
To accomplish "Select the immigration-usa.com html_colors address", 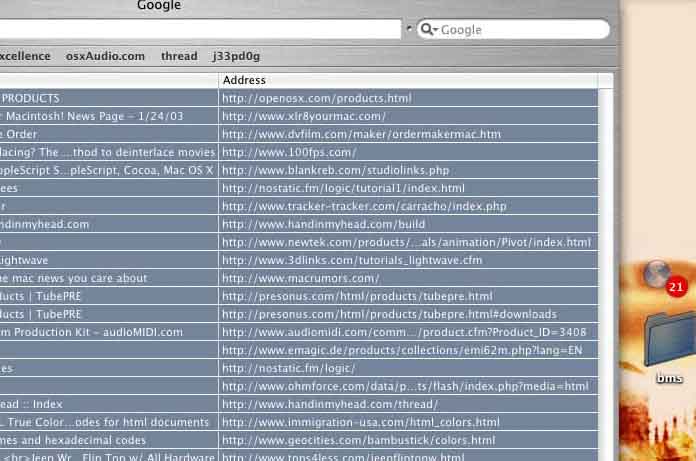I will tap(361, 422).
